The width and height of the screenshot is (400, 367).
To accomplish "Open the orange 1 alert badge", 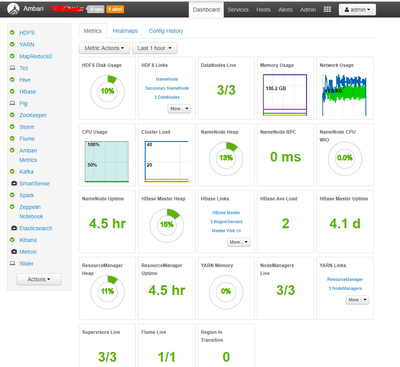I will pyautogui.click(x=115, y=9).
